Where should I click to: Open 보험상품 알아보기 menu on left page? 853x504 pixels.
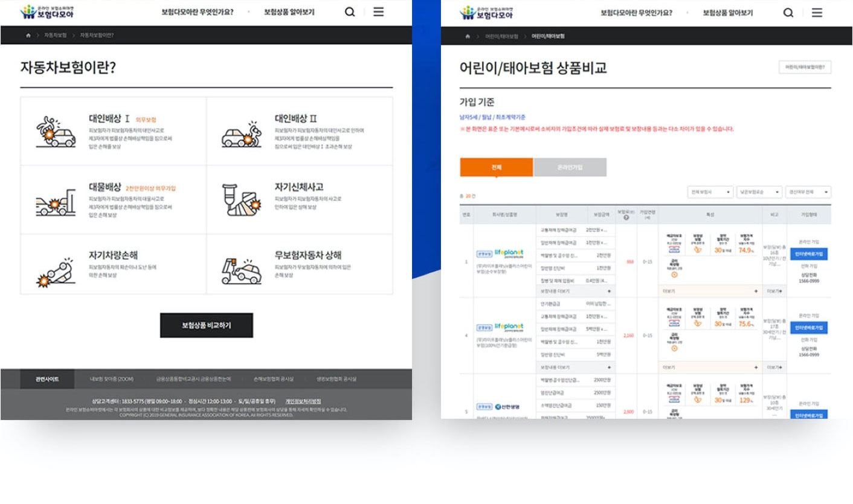(x=289, y=12)
